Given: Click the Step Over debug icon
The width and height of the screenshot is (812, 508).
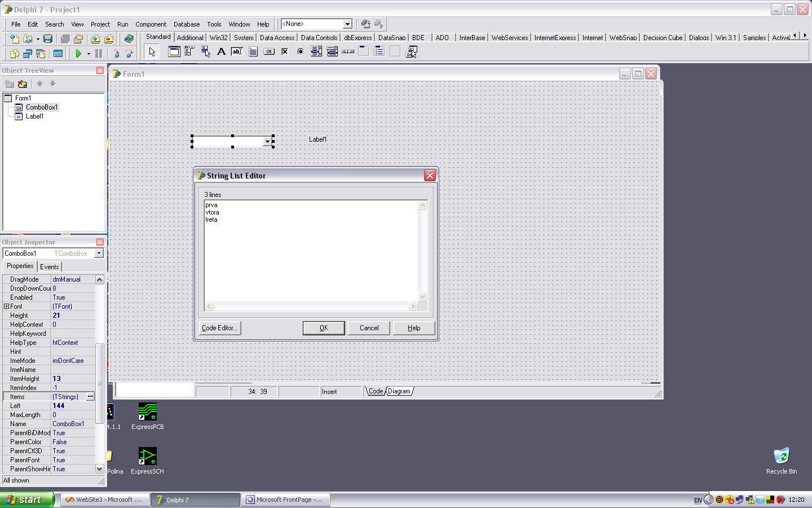Looking at the screenshot, I should coord(129,54).
